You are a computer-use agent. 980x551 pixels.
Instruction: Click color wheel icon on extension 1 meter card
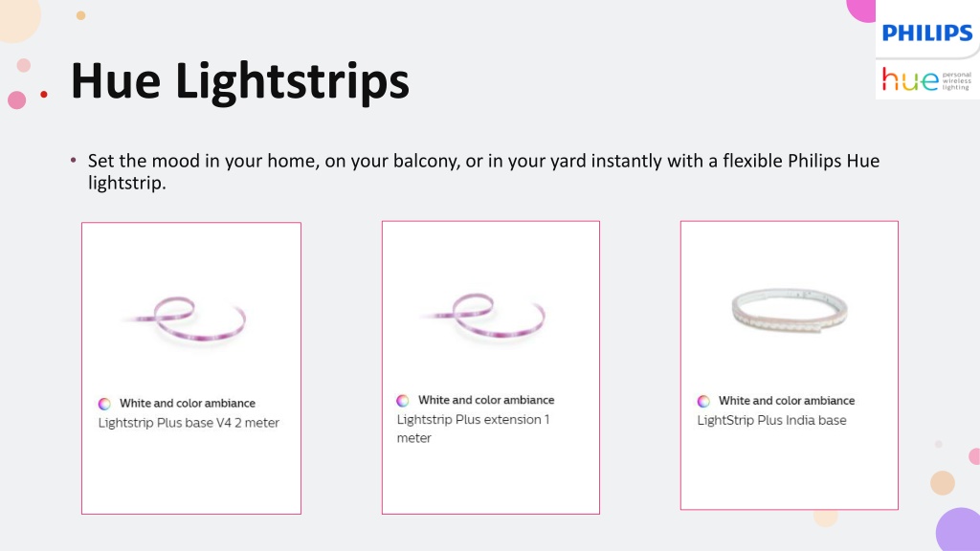pos(403,401)
